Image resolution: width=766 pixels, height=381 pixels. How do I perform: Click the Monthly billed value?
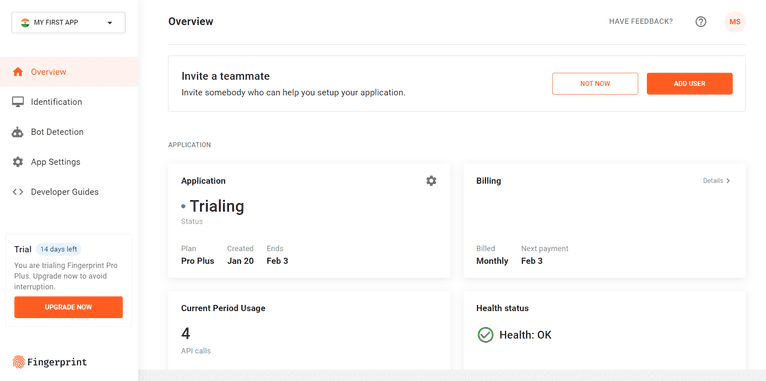pos(492,261)
